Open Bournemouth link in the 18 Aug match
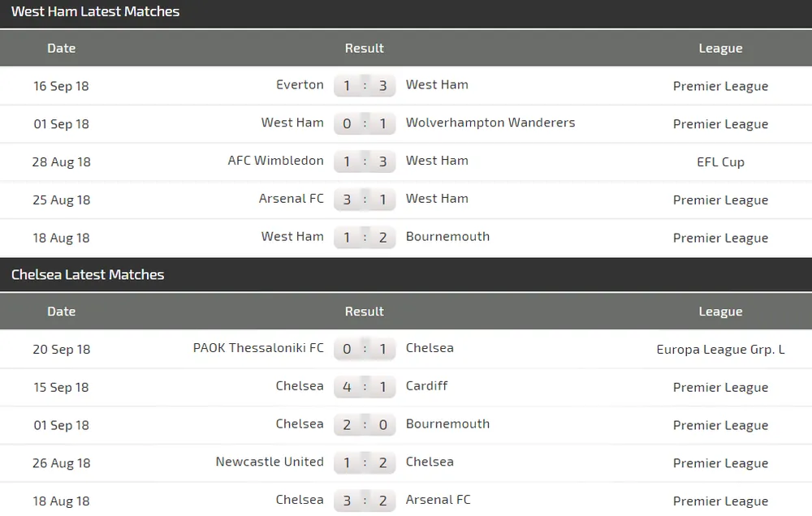The width and height of the screenshot is (812, 516). click(x=447, y=237)
